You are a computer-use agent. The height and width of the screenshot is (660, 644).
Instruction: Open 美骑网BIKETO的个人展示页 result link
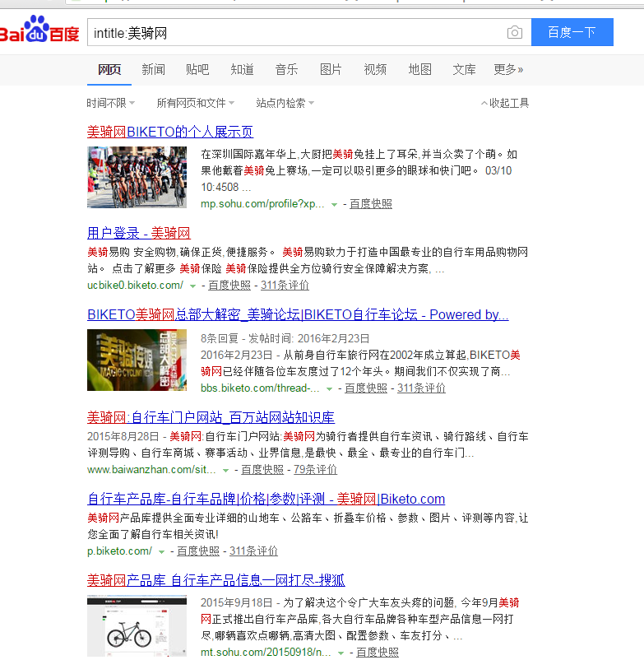(170, 132)
